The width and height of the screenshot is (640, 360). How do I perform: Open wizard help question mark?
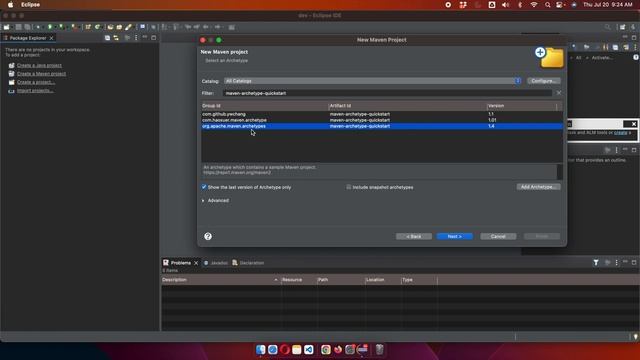click(x=208, y=236)
